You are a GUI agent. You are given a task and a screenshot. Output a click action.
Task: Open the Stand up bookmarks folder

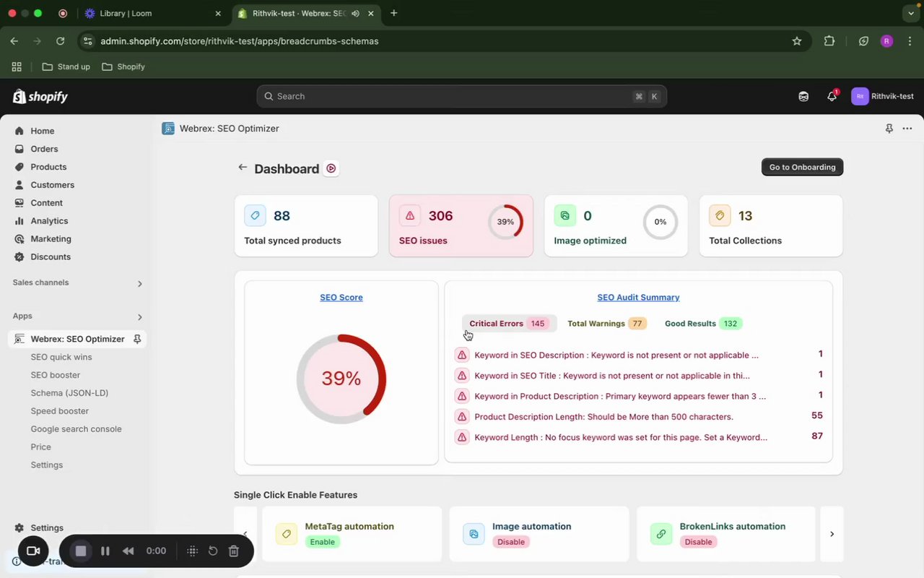[66, 66]
